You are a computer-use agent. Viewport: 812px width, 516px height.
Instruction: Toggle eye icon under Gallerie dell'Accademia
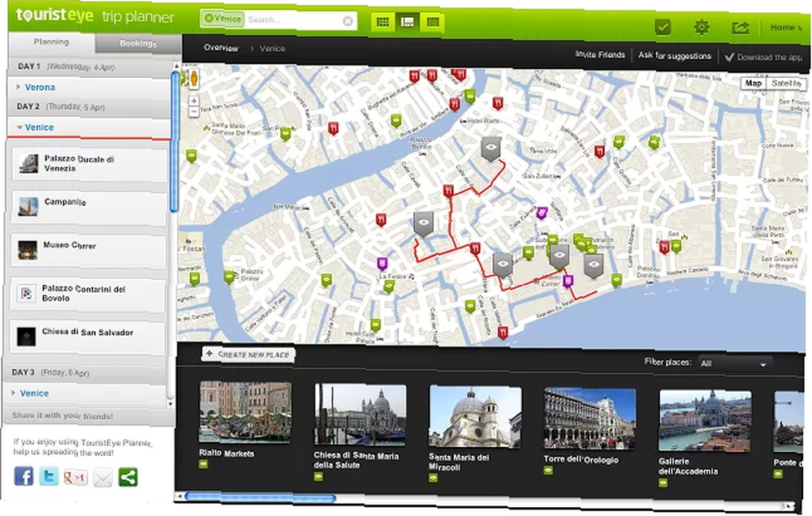coord(663,483)
